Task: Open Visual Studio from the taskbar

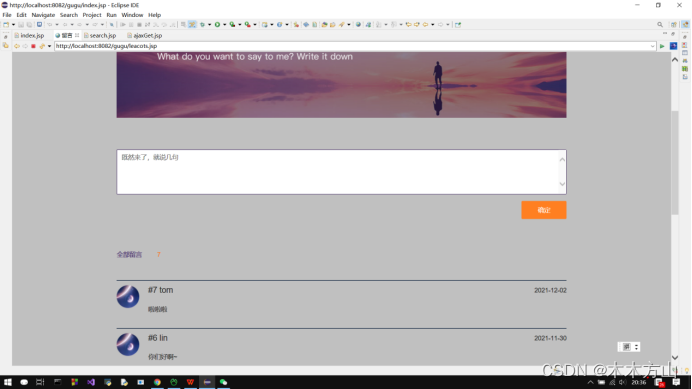Action: pyautogui.click(x=91, y=382)
